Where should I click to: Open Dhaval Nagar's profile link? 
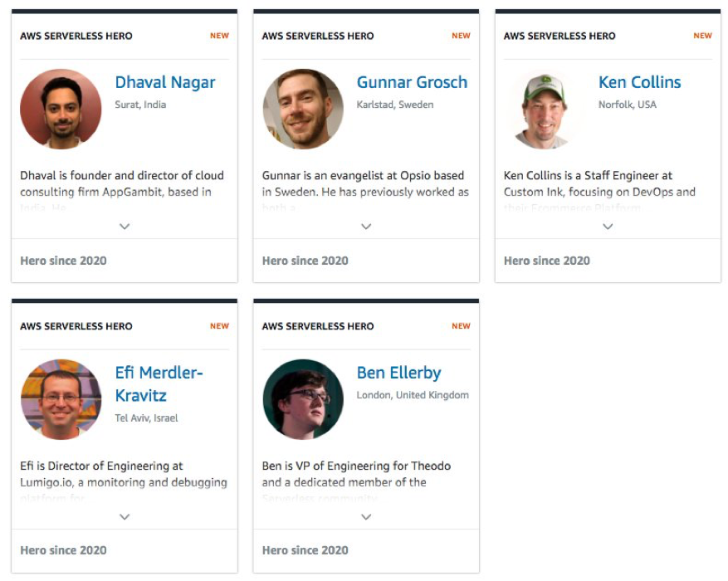[x=165, y=83]
